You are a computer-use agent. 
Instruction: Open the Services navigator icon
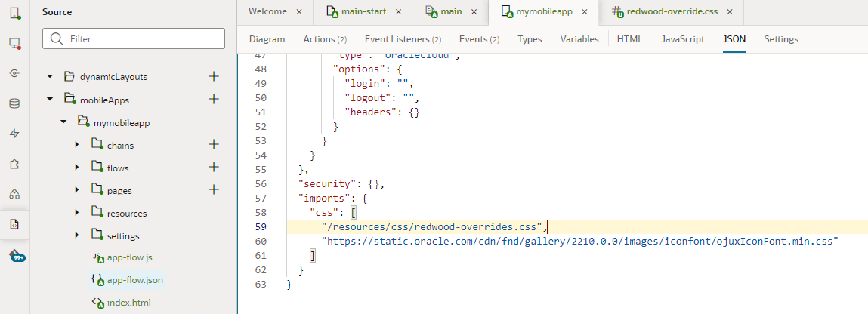click(x=15, y=73)
